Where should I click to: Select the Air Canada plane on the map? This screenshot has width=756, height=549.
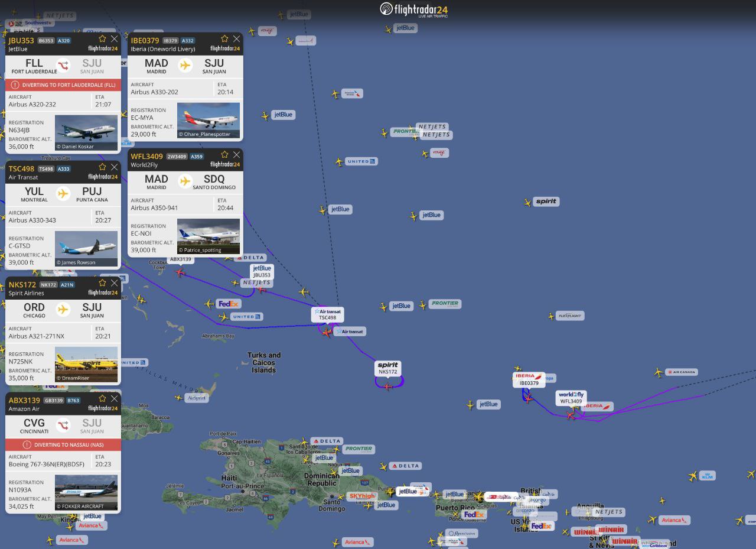click(659, 372)
